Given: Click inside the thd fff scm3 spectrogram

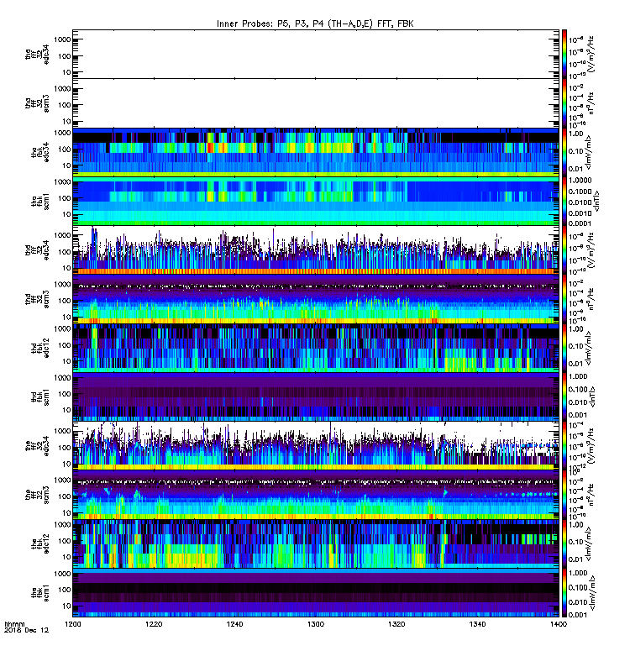Looking at the screenshot, I should tap(316, 299).
